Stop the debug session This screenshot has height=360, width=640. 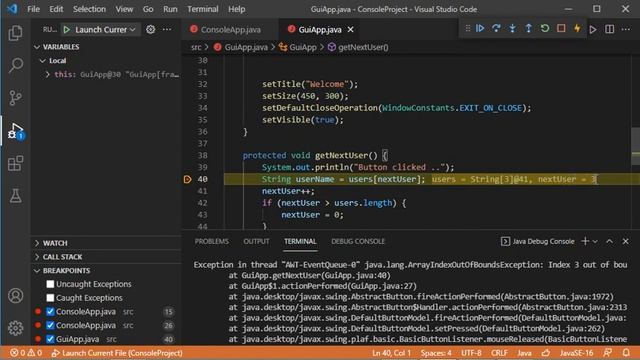click(561, 28)
